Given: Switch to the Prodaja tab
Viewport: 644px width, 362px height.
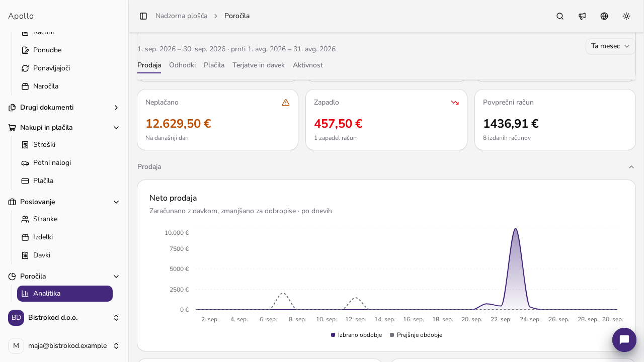Looking at the screenshot, I should tap(149, 65).
